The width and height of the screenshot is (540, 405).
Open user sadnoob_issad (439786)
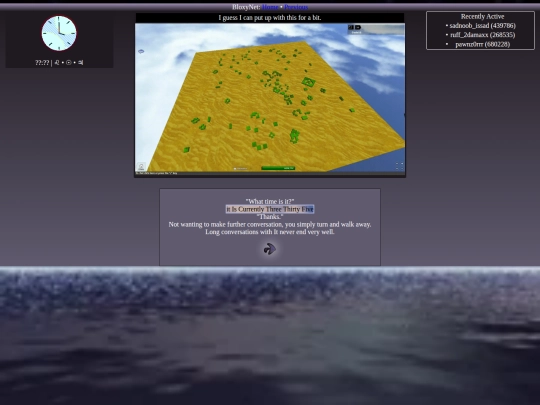(482, 25)
